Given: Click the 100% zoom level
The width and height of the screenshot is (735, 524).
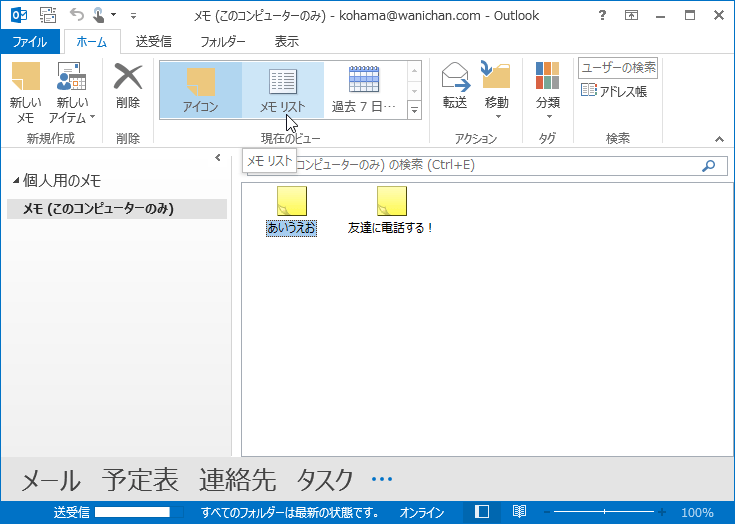Looking at the screenshot, I should (698, 512).
